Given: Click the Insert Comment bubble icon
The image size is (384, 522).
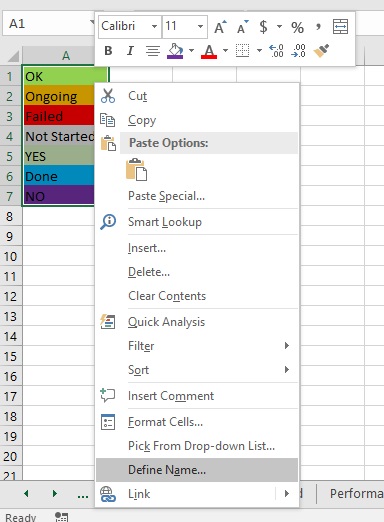Looking at the screenshot, I should click(x=108, y=395).
